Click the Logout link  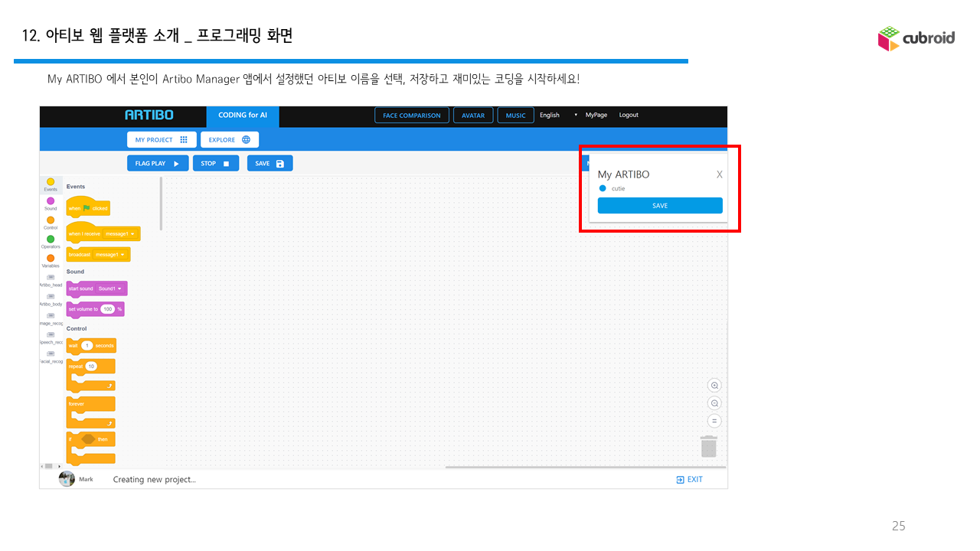(629, 115)
